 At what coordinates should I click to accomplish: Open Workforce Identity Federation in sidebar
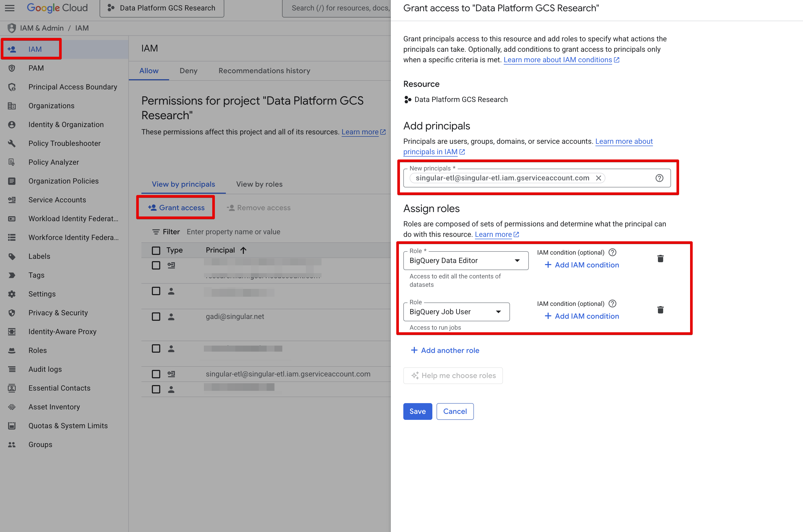point(65,237)
